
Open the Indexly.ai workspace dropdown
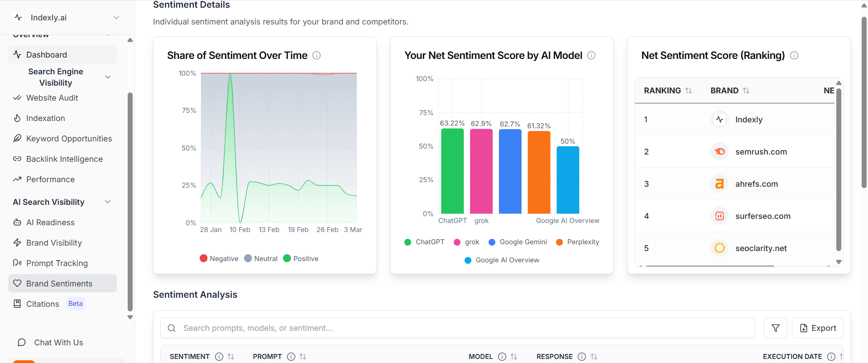pyautogui.click(x=116, y=18)
